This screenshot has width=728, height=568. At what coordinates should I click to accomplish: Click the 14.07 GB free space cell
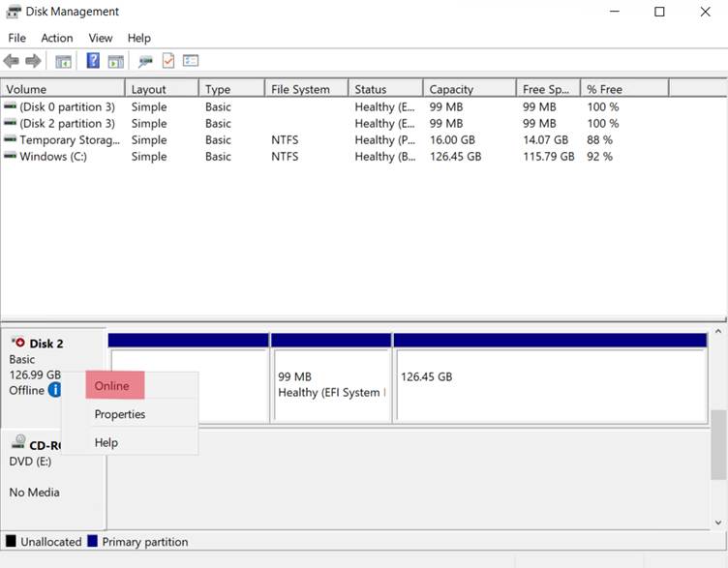pyautogui.click(x=546, y=139)
